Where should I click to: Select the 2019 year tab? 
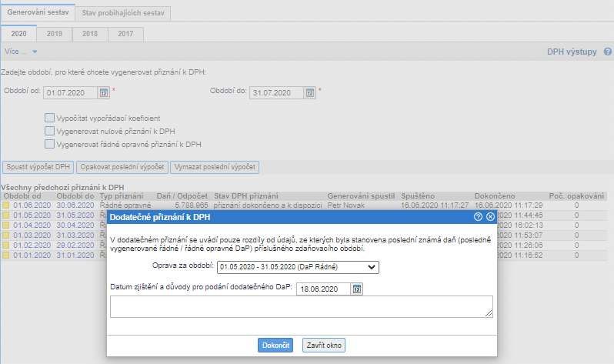(x=54, y=34)
